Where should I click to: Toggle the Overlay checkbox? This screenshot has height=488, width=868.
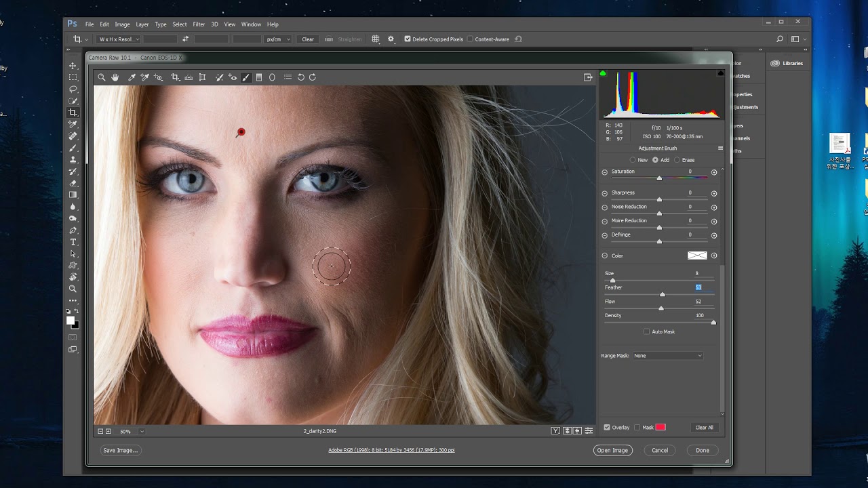[x=607, y=428]
